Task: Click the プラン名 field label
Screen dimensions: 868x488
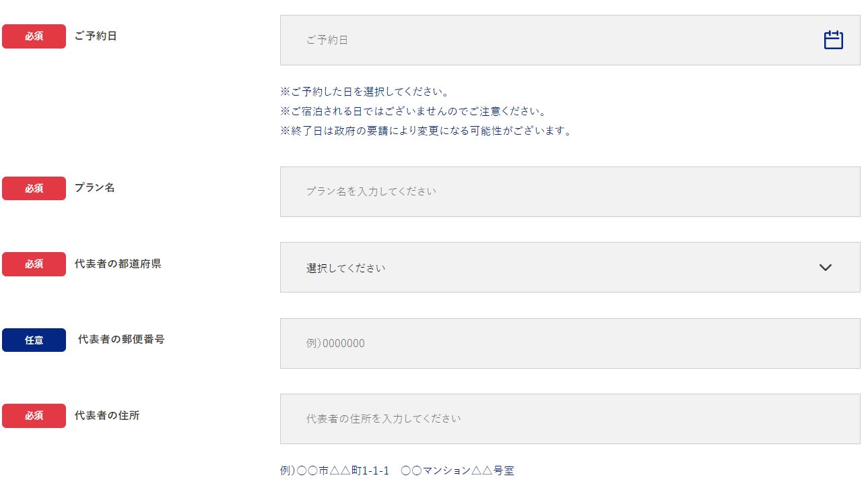Action: (x=95, y=188)
